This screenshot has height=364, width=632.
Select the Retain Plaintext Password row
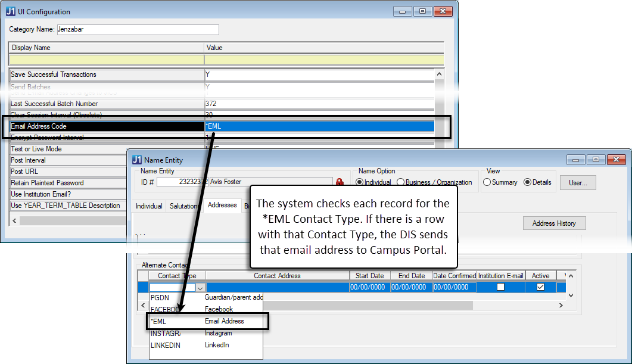pyautogui.click(x=68, y=183)
